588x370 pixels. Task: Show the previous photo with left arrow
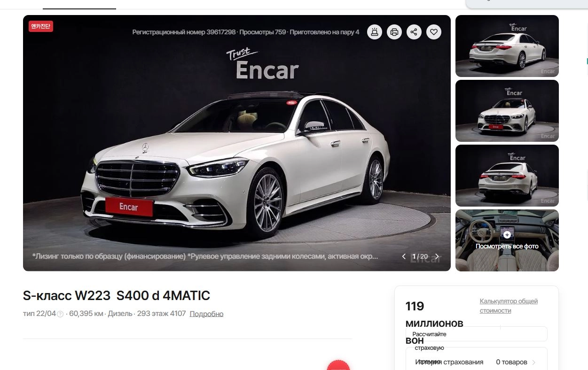coord(404,256)
